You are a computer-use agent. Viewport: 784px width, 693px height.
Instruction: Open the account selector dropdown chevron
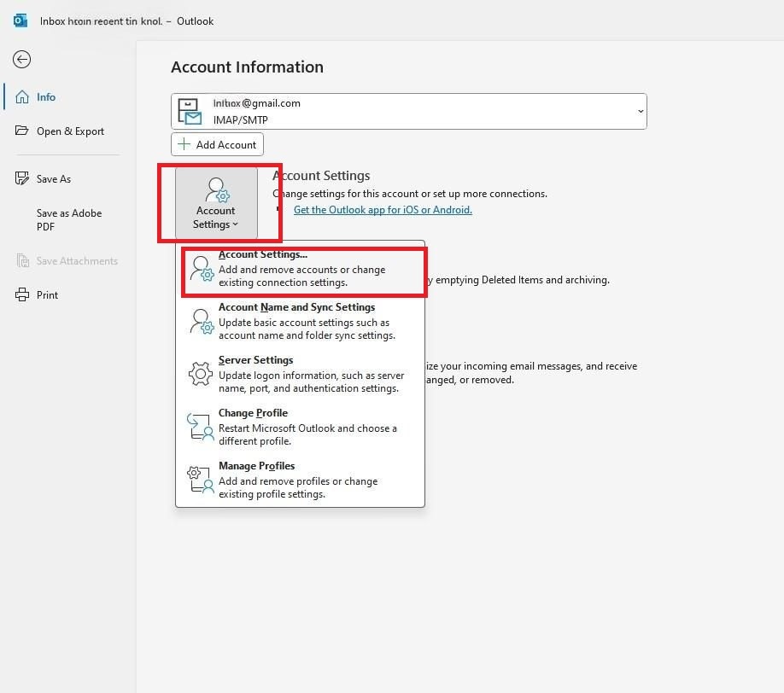(641, 112)
